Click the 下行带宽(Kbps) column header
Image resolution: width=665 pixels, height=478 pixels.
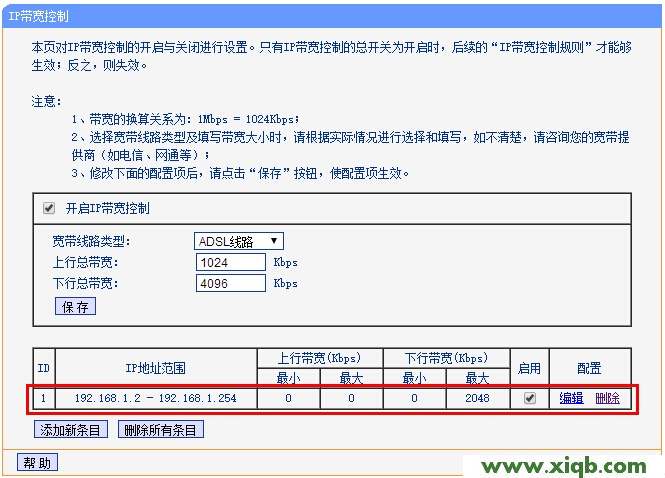pyautogui.click(x=446, y=358)
